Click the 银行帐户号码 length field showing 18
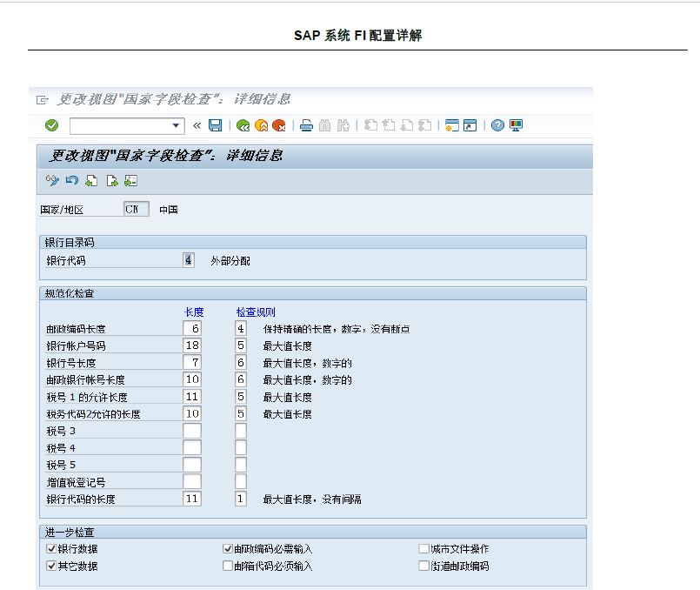The width and height of the screenshot is (700, 590). pos(192,345)
